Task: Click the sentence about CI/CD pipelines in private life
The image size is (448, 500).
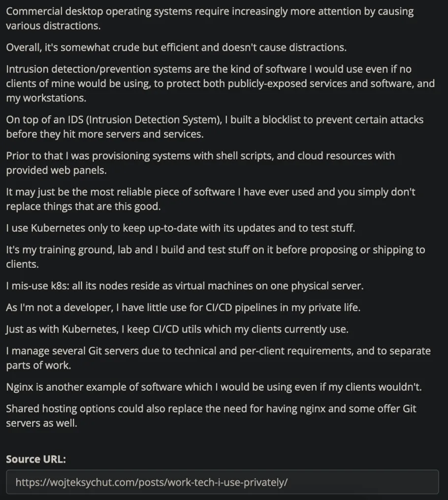Action: (183, 308)
